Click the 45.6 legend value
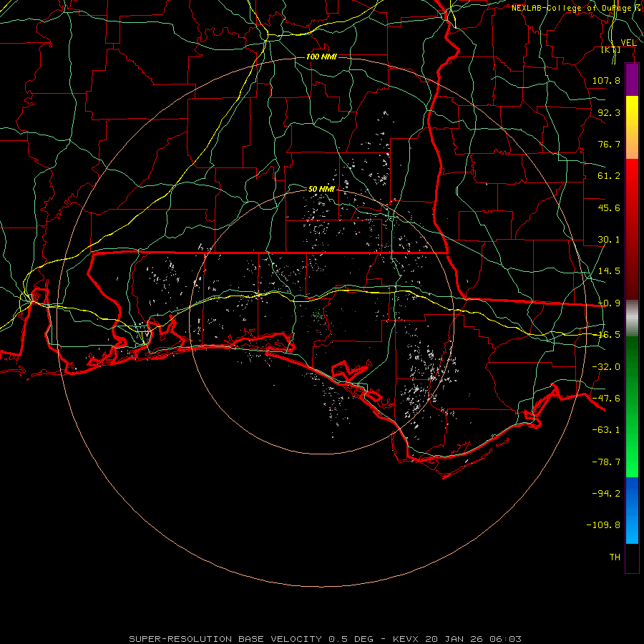 609,208
